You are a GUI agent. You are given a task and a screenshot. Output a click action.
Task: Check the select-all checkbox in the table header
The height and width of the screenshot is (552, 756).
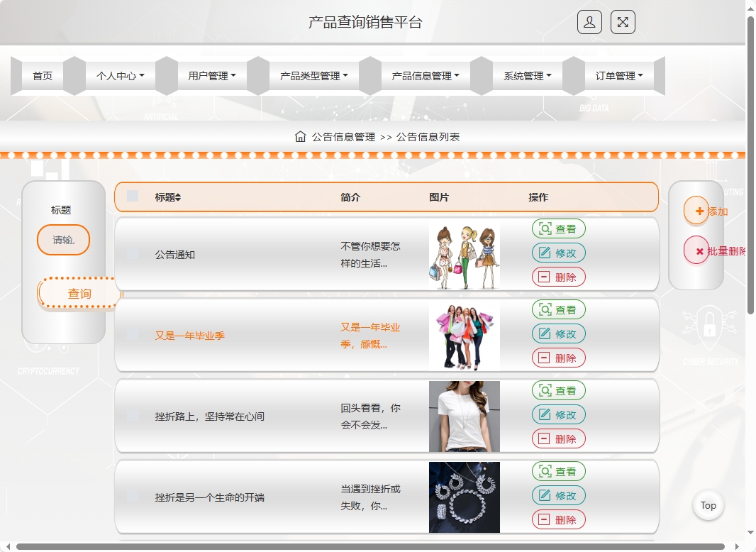pyautogui.click(x=132, y=197)
